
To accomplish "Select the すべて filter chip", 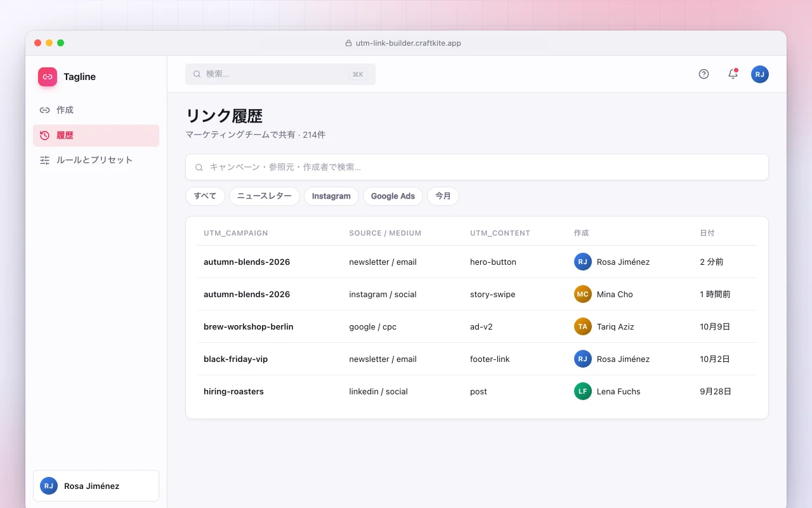I will coord(206,196).
